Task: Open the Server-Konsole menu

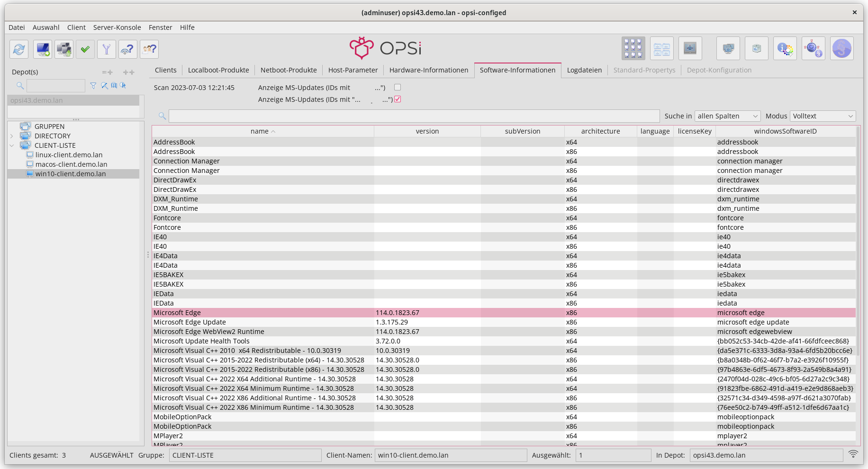Action: [x=117, y=27]
